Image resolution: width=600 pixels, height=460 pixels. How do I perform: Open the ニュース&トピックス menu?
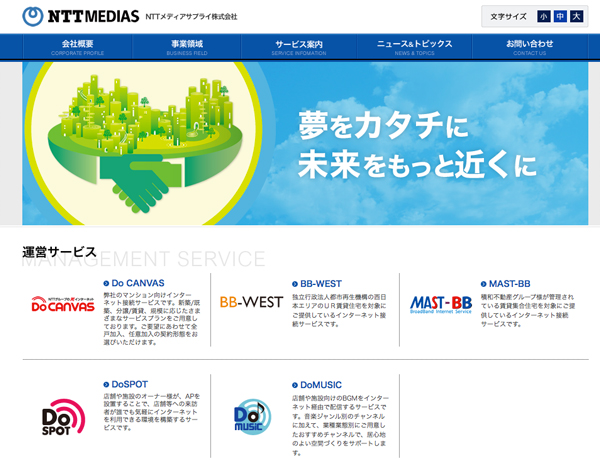[x=415, y=47]
